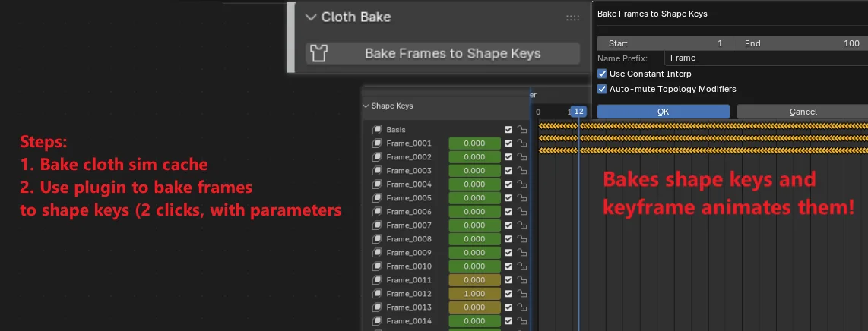Collapse the Shape Keys section
The height and width of the screenshot is (331, 868).
pos(366,106)
